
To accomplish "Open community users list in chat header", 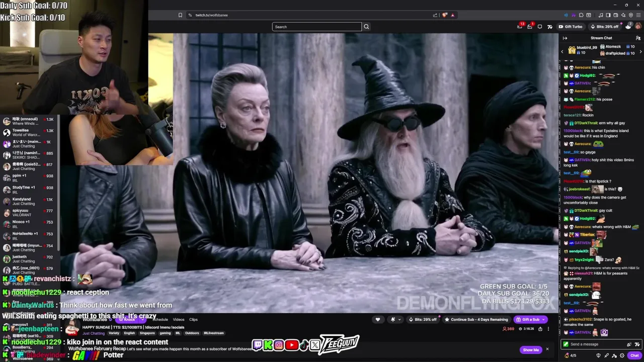I will (638, 38).
